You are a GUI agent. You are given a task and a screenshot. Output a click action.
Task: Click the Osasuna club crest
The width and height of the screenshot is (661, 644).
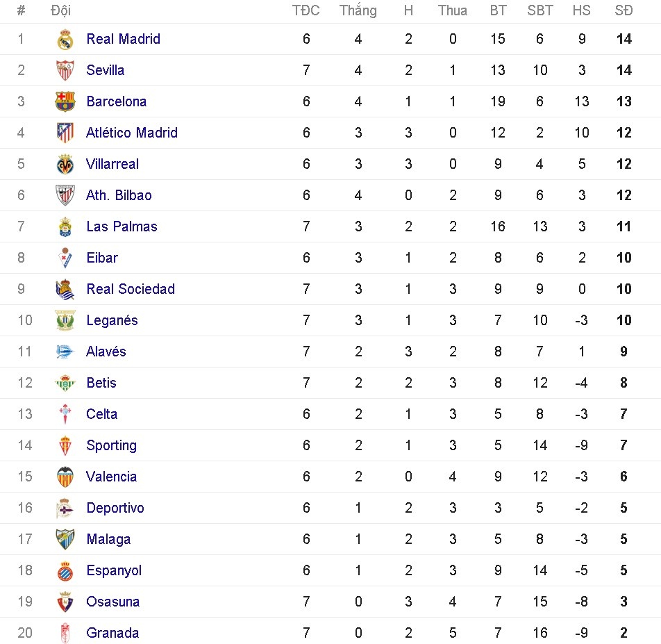65,602
